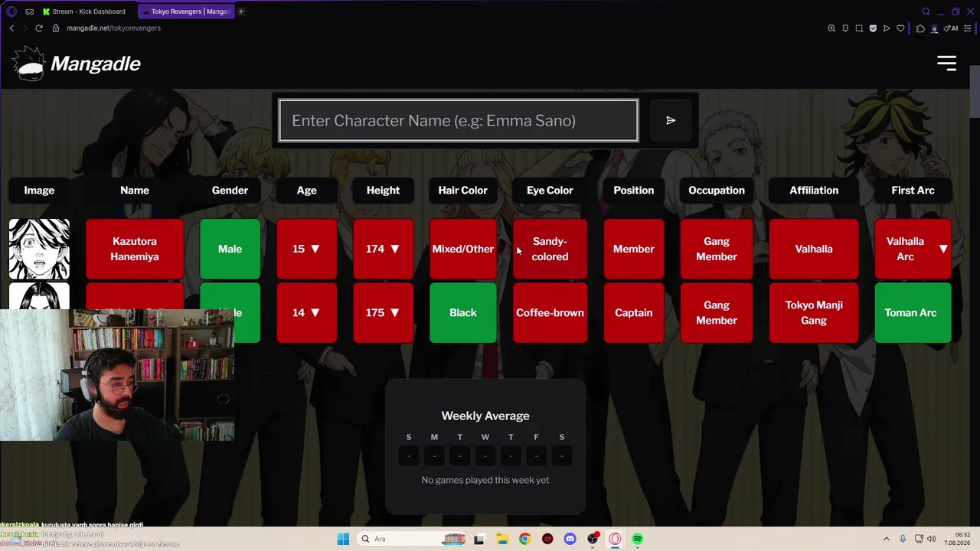Click the Mangadle logo
This screenshot has height=551, width=980.
click(77, 64)
